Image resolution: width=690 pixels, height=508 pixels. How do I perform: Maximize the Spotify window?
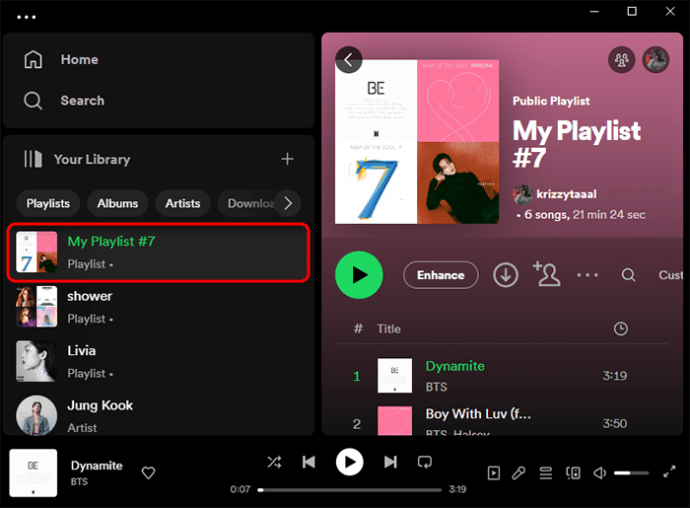click(x=632, y=11)
